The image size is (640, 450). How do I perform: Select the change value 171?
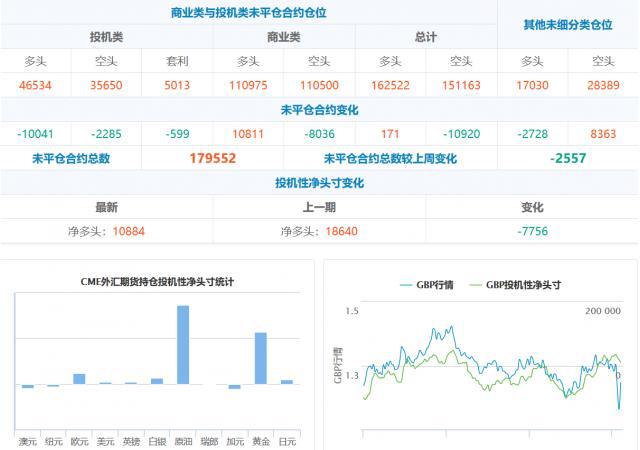390,134
